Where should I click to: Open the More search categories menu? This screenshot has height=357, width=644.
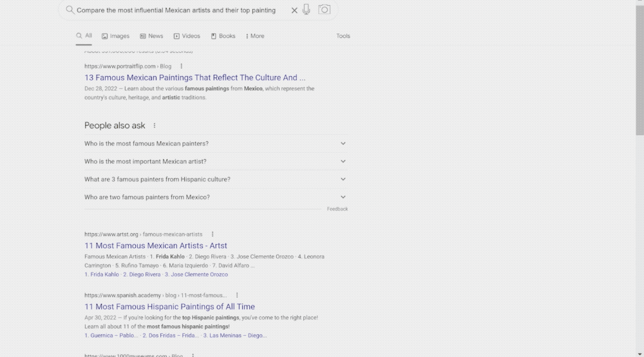[255, 36]
